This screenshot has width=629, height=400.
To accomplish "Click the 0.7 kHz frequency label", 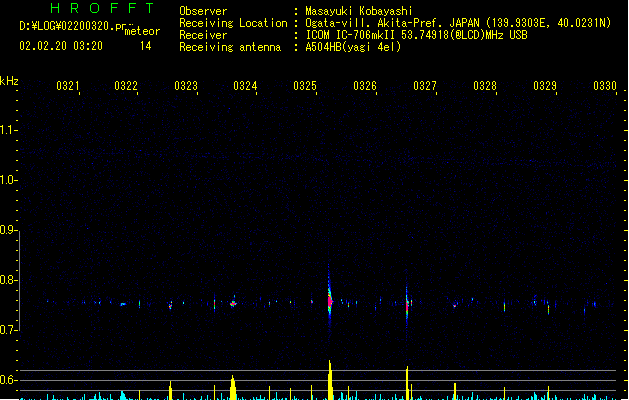I will click(x=8, y=330).
